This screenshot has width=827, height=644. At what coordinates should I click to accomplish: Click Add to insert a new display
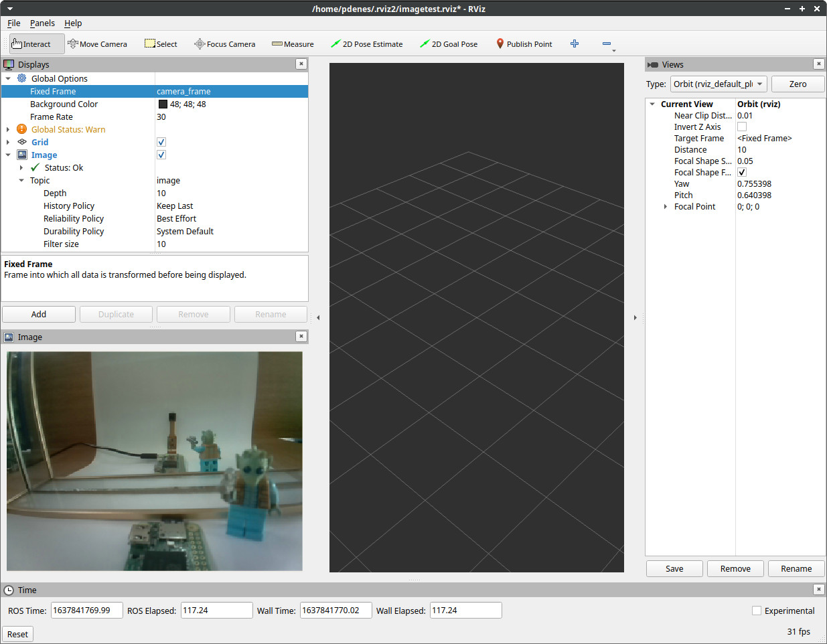click(x=38, y=314)
